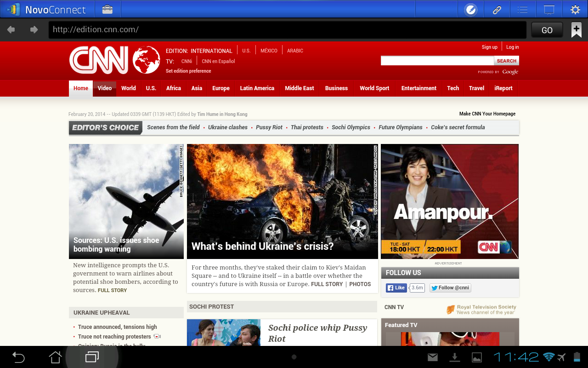Open the Middle East section

pyautogui.click(x=300, y=88)
